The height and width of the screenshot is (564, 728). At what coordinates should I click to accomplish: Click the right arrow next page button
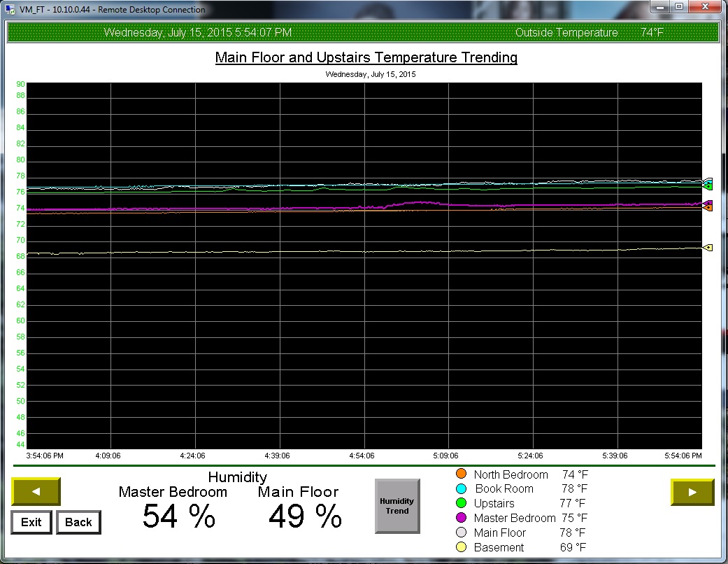click(x=692, y=492)
